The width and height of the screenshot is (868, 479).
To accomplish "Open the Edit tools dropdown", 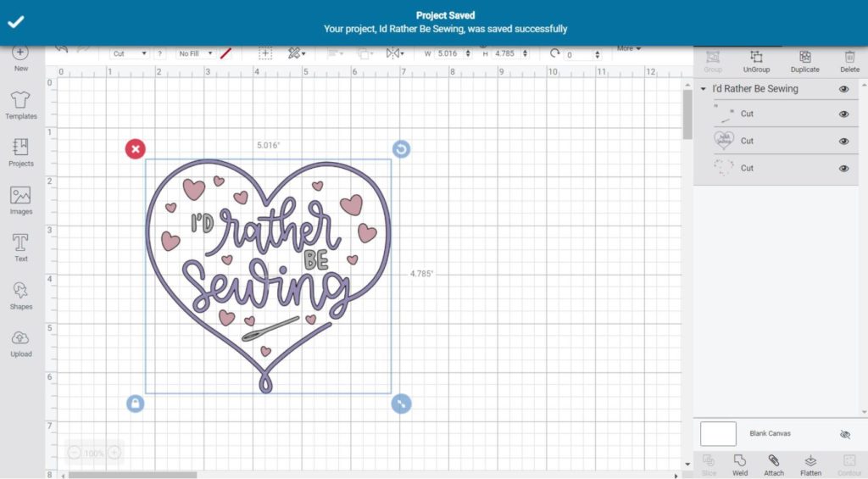I will (x=296, y=53).
